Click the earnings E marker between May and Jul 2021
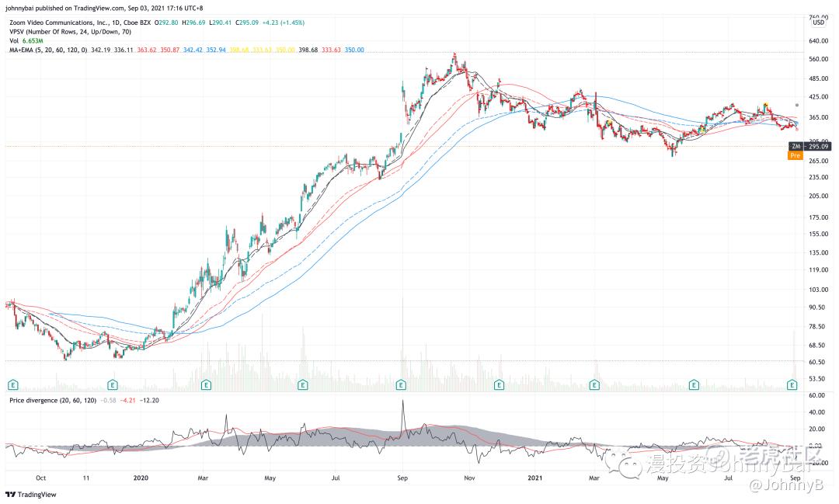The height and width of the screenshot is (504, 839). point(694,384)
